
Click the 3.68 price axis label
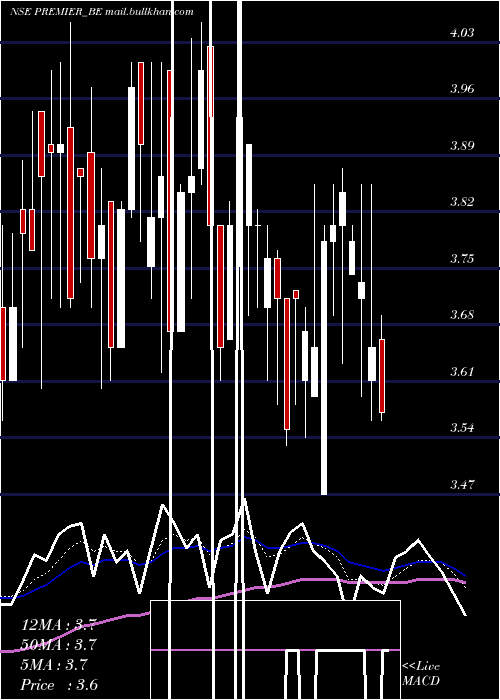pos(462,314)
